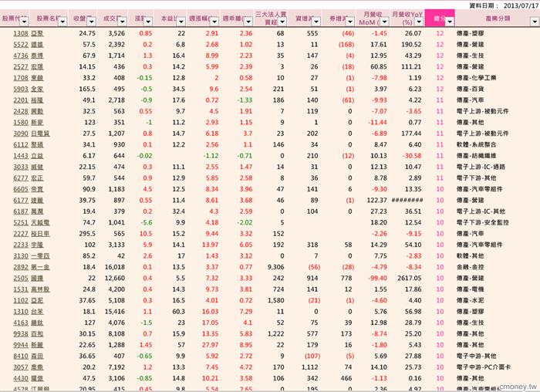Image resolution: width=540 pixels, height=392 pixels.
Task: Open stock code link 1310
Action: pos(21,312)
